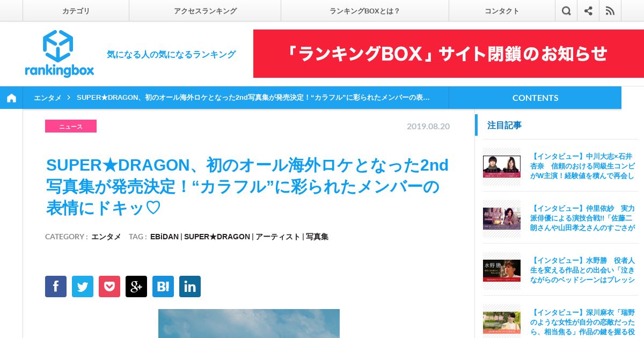Share article on Google Plus
Viewport: 644px width, 338px height.
(x=136, y=286)
